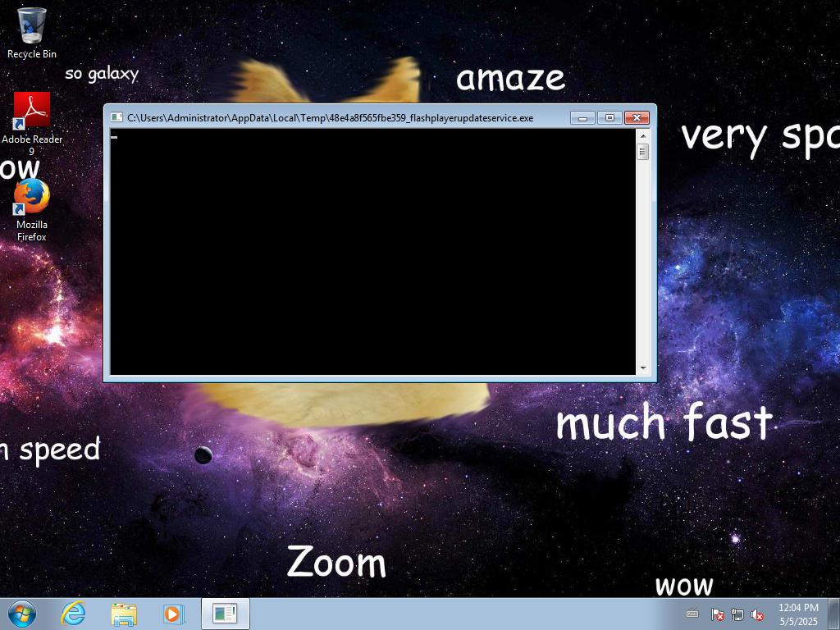Open Windows Explorer from the taskbar
The width and height of the screenshot is (840, 630).
(124, 614)
